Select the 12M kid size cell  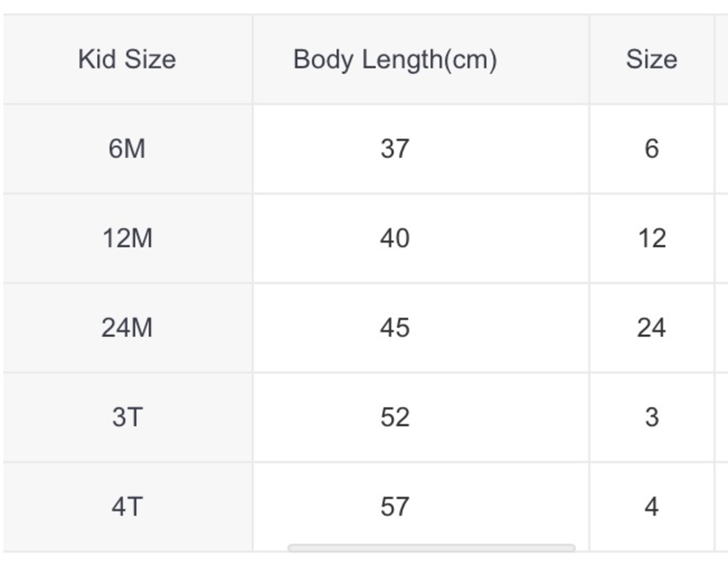tap(127, 238)
